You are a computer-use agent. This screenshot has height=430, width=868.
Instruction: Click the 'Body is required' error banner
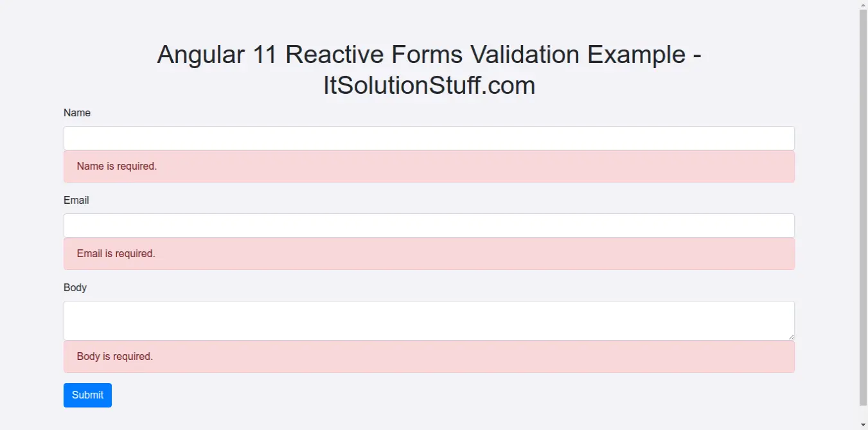point(429,356)
